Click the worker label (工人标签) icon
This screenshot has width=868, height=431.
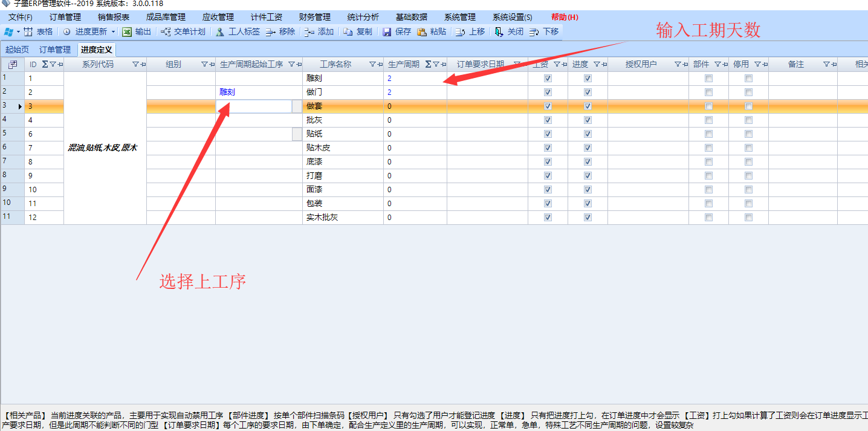coord(221,31)
